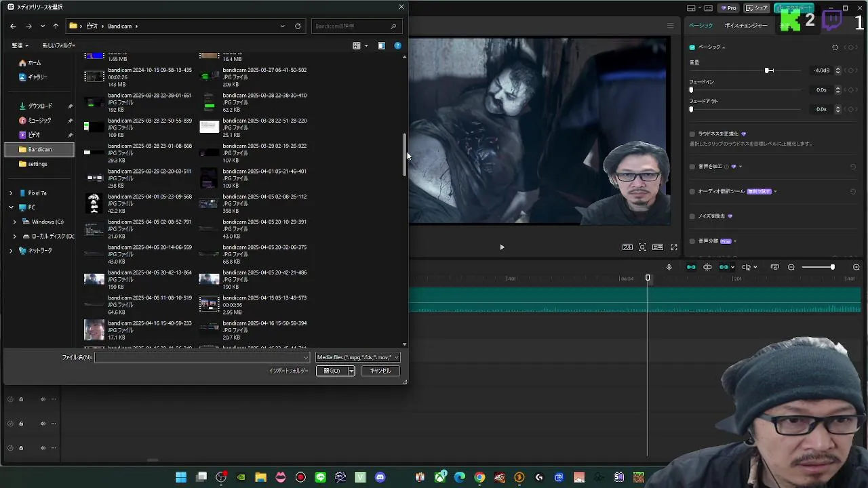Viewport: 868px width, 488px height.
Task: Open the recent locations dropdown arrow
Action: (x=42, y=26)
